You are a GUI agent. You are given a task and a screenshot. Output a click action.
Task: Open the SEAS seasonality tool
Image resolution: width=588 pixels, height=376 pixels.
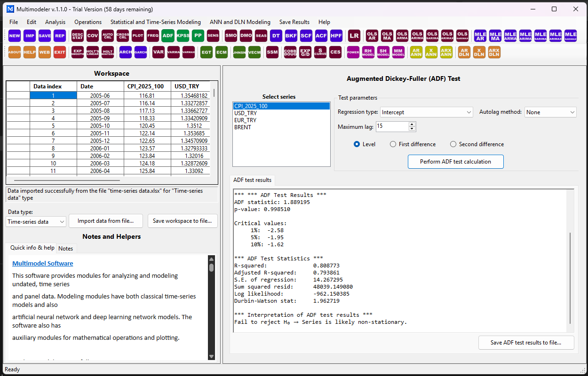261,36
